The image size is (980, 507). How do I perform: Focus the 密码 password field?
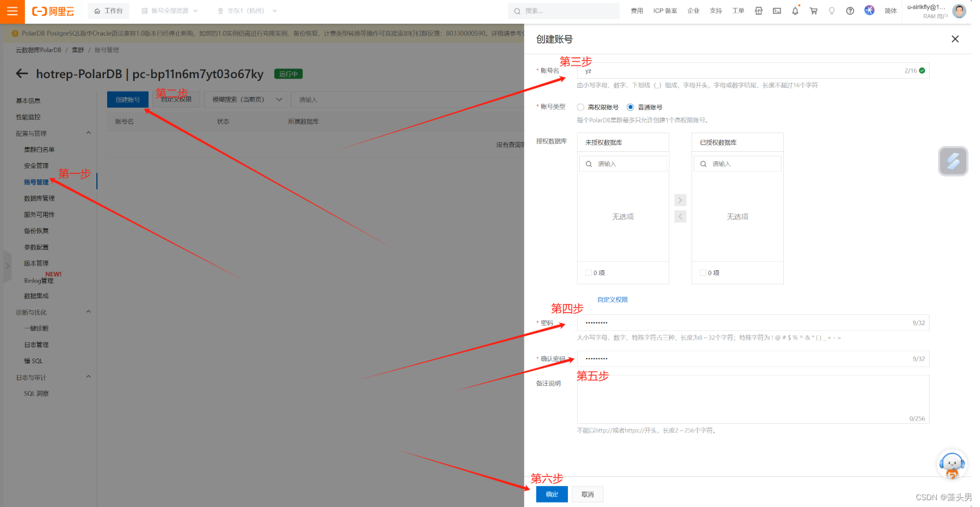pyautogui.click(x=753, y=323)
